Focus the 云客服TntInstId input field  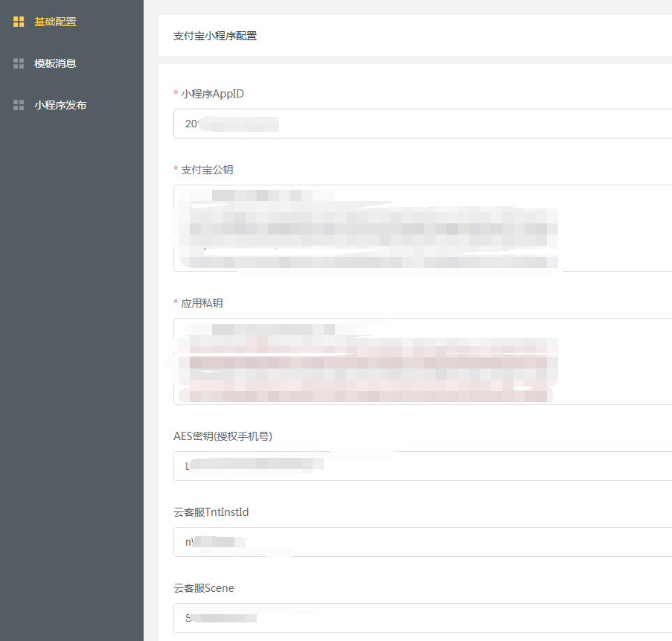423,542
